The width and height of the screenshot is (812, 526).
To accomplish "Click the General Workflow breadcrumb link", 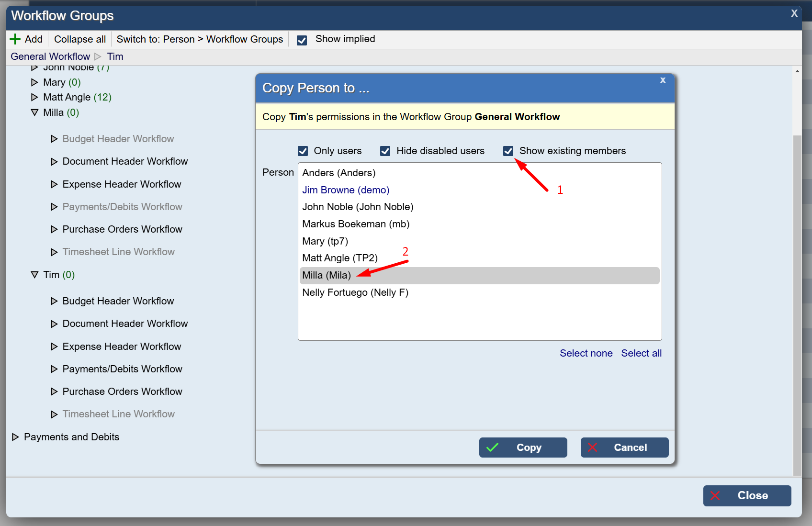I will point(50,56).
